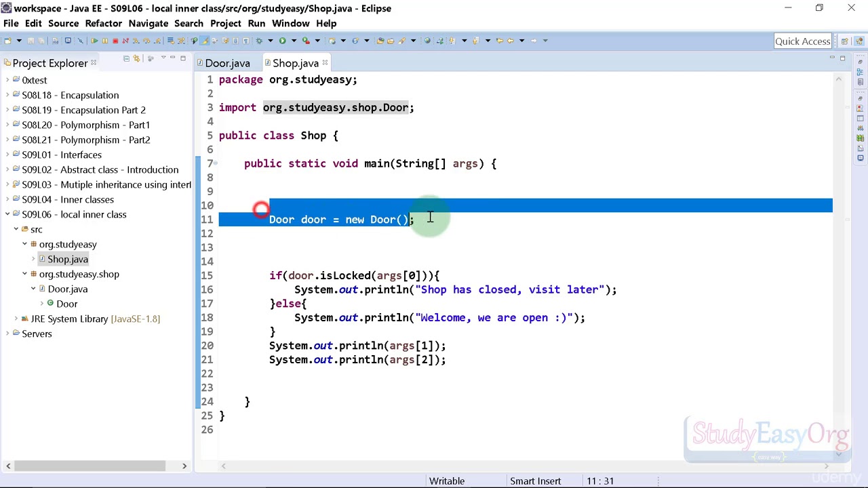This screenshot has width=868, height=488.
Task: Click the Terminate red square icon
Action: point(115,41)
